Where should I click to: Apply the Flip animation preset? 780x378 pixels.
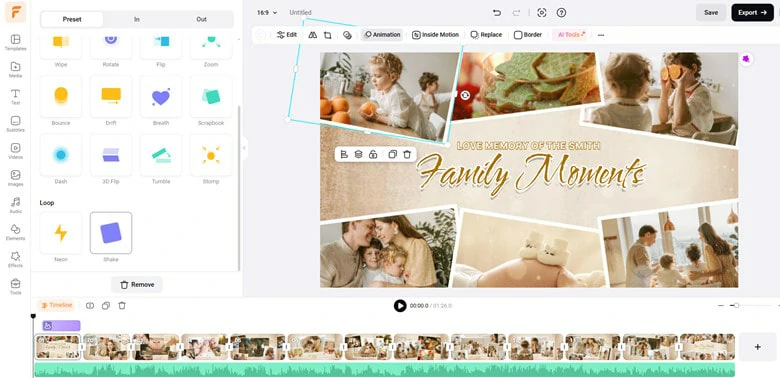[161, 46]
